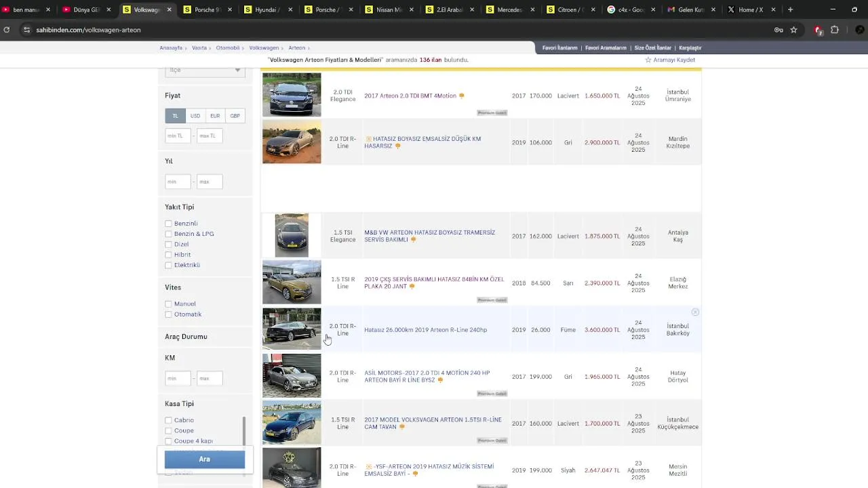Click the Kasa Tipi list scrollbar
Screen dimensions: 868x488
[x=244, y=432]
